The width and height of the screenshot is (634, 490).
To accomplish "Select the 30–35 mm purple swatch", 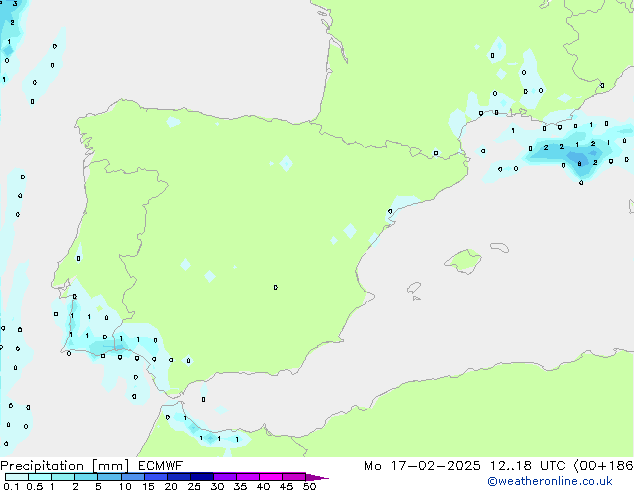I will (x=225, y=477).
